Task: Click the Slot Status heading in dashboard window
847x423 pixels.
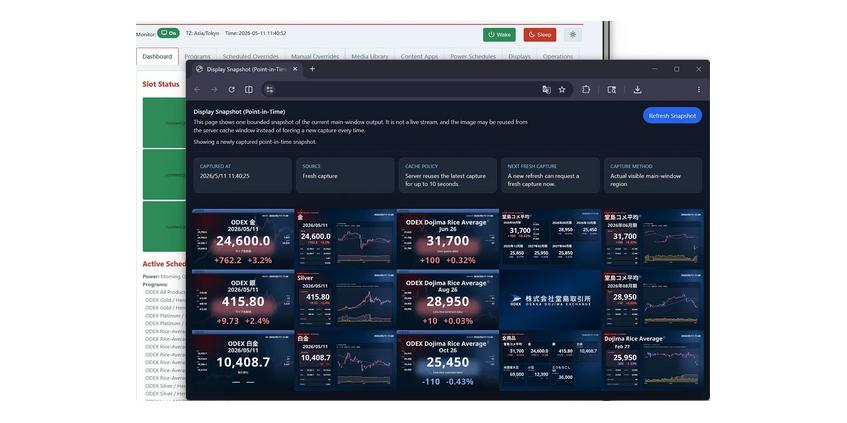Action: click(x=160, y=84)
